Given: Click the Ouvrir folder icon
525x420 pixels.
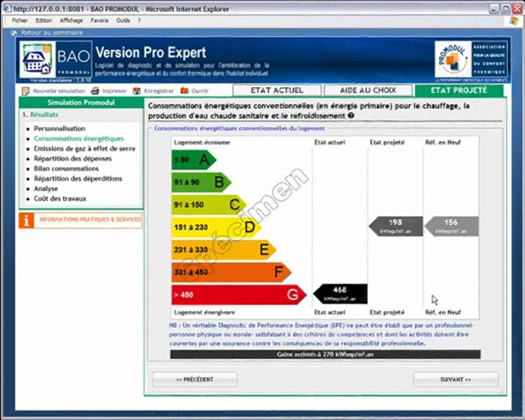Looking at the screenshot, I should coord(184,90).
